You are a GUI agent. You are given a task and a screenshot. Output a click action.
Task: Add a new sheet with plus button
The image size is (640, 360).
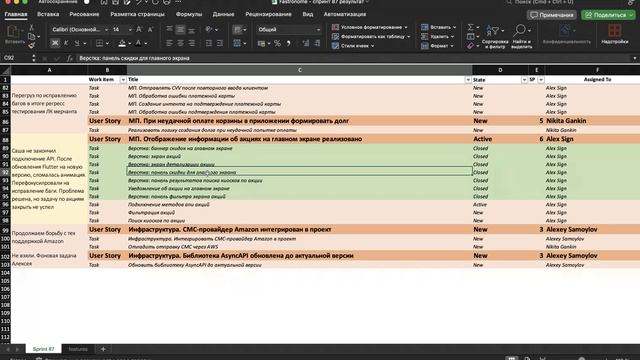pos(103,349)
